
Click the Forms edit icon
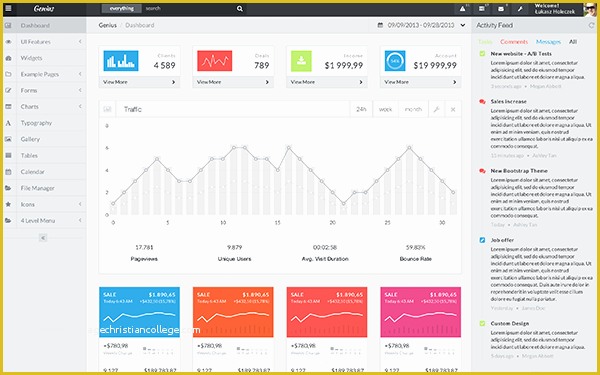point(8,90)
